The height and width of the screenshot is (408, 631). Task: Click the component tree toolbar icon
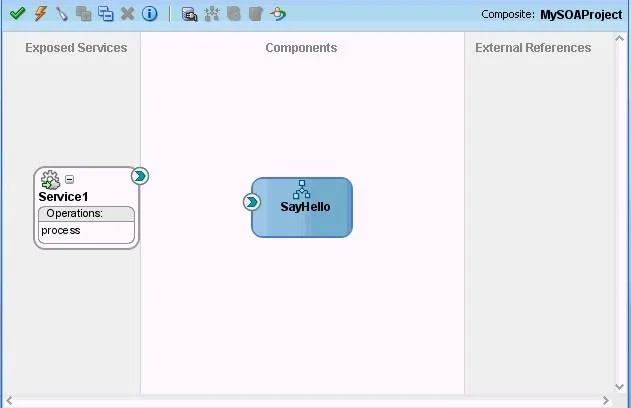[x=212, y=14]
